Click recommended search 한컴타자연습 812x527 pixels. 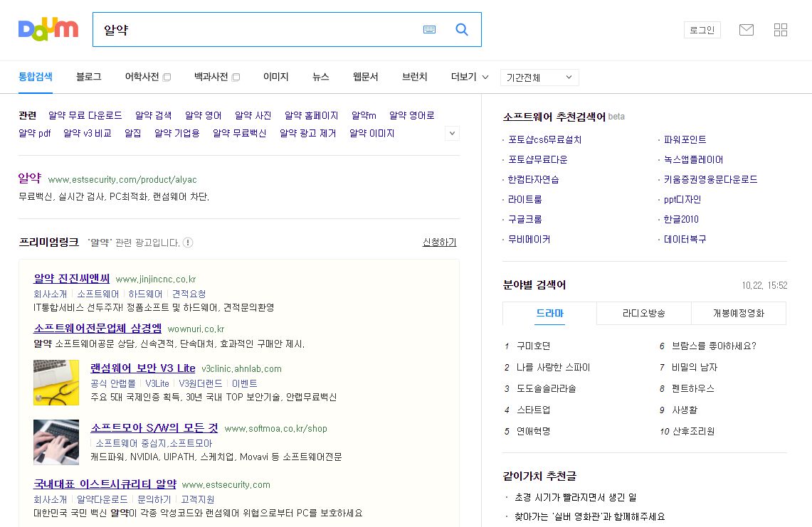tap(534, 180)
